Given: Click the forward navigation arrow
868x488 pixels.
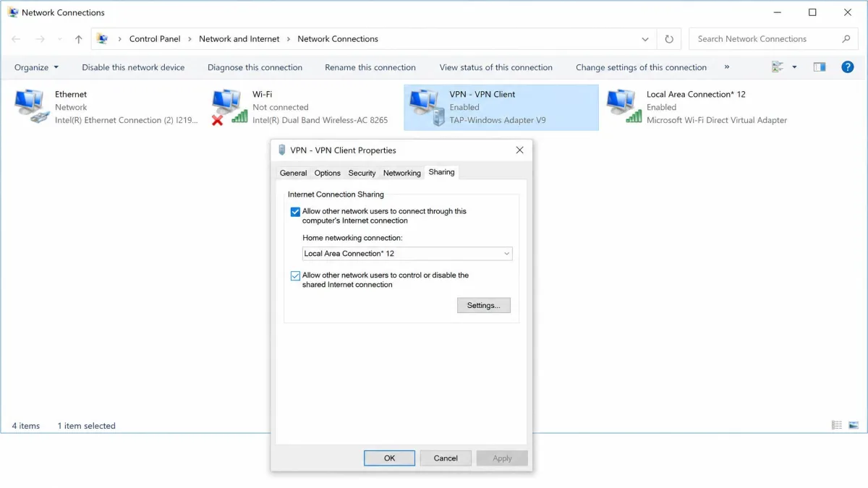Looking at the screenshot, I should pyautogui.click(x=40, y=39).
